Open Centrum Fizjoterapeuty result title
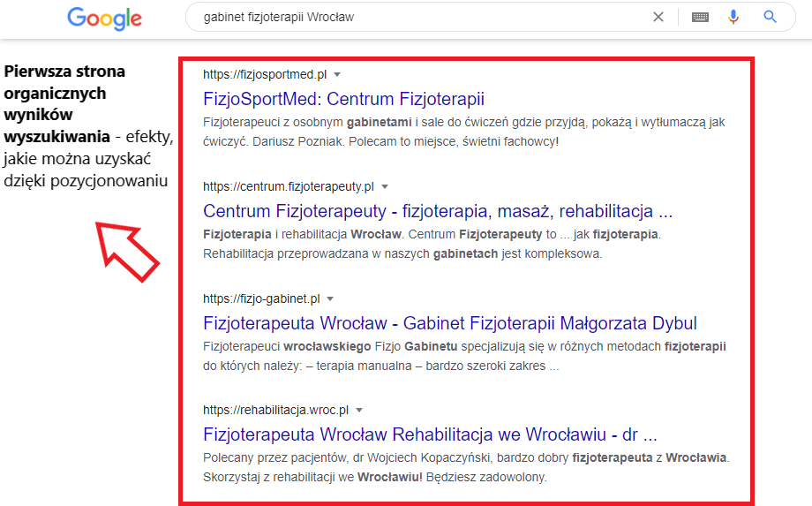Image resolution: width=812 pixels, height=506 pixels. click(438, 211)
